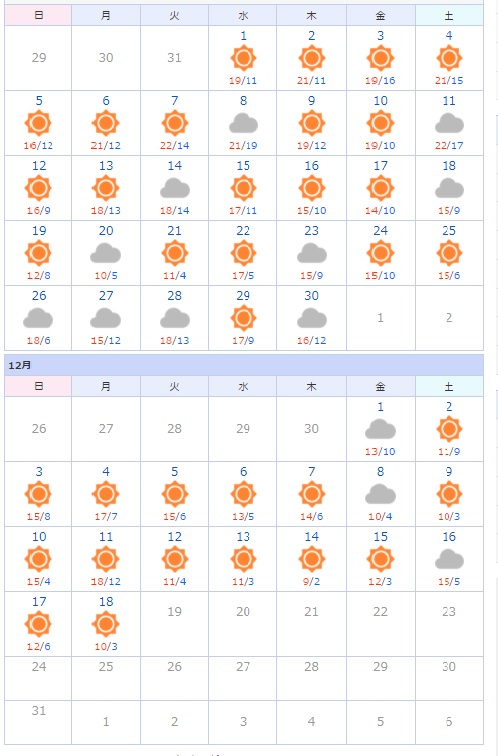
Task: Click the cloudy icon on November 8
Action: [243, 123]
